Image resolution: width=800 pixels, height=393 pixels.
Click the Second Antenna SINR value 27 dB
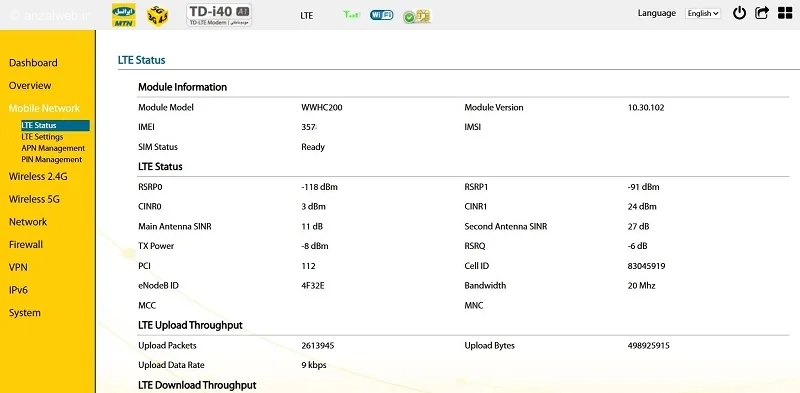pos(638,226)
